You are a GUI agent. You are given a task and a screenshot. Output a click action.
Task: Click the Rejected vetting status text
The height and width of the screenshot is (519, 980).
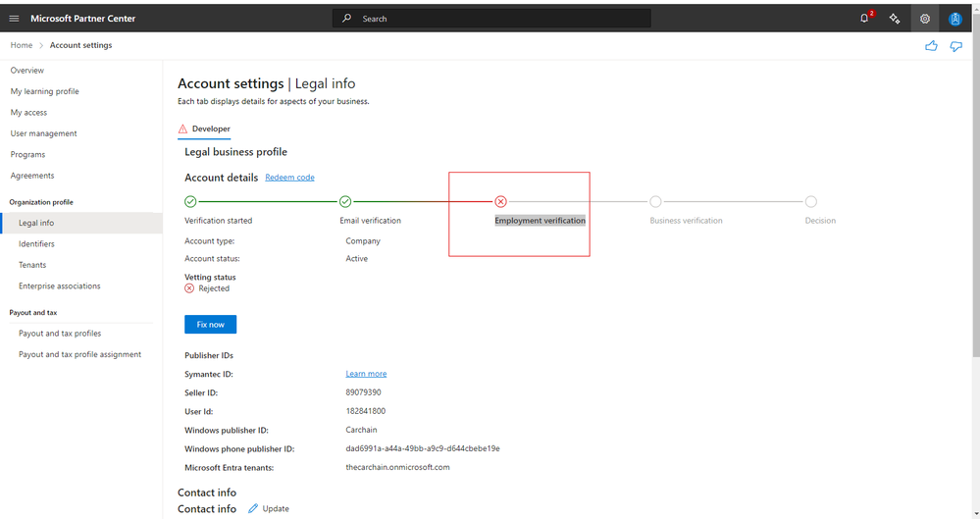[x=214, y=288]
